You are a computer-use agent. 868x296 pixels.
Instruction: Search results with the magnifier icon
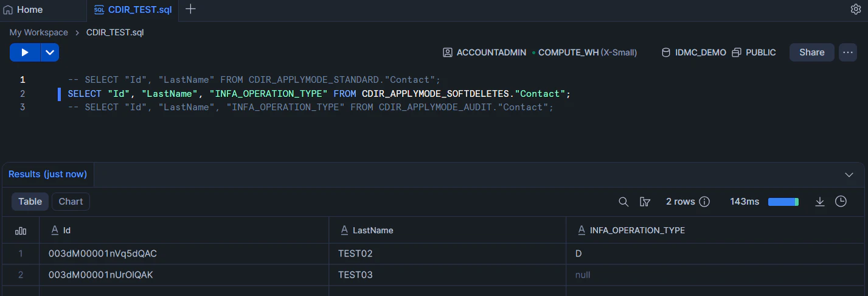click(x=623, y=202)
